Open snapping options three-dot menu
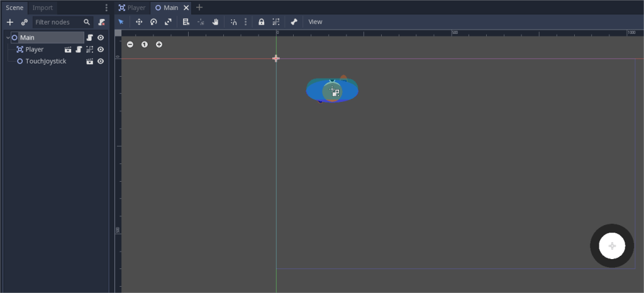 coord(245,22)
